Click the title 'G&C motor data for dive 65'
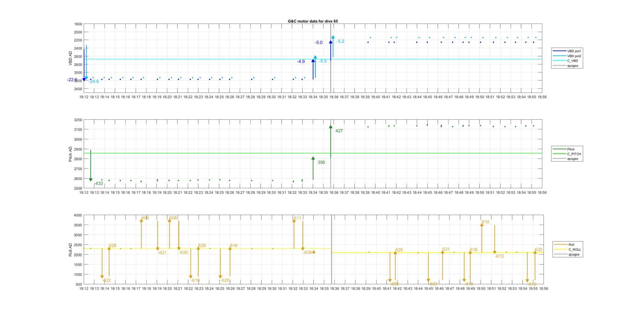 tap(313, 21)
